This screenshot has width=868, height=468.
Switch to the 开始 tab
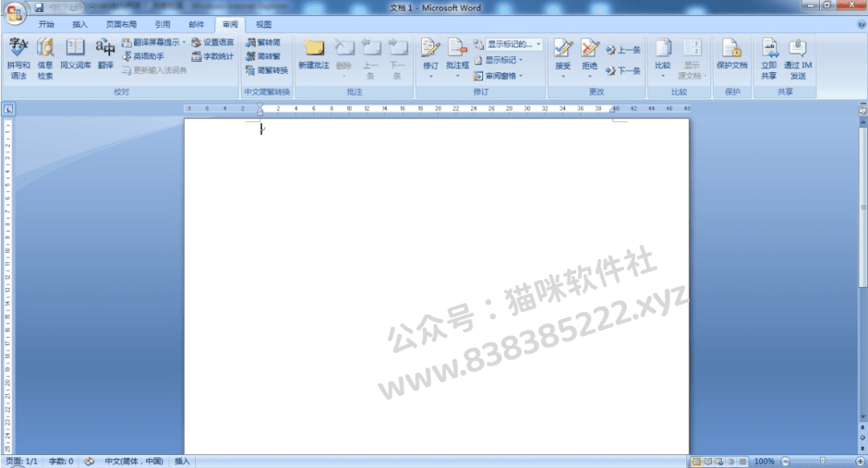click(47, 24)
